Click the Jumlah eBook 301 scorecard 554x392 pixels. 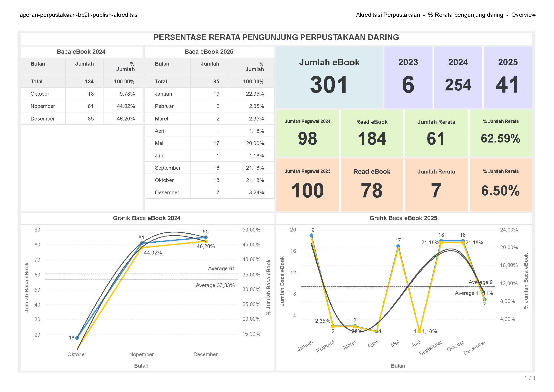point(329,77)
